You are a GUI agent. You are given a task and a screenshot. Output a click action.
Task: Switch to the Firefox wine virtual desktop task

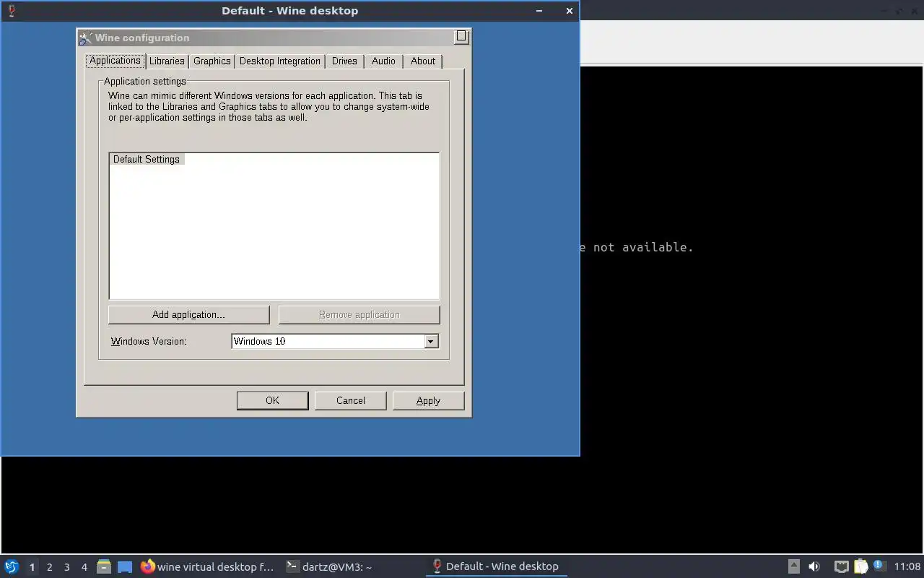click(x=208, y=566)
